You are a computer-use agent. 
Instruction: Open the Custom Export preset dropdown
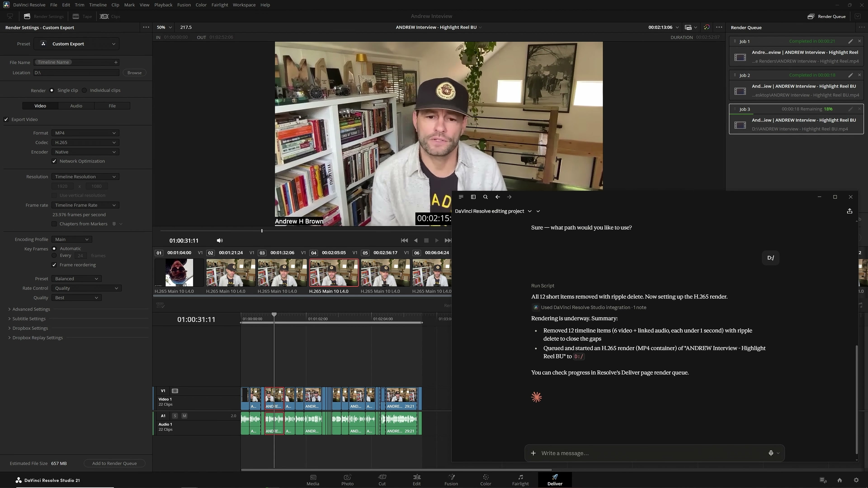point(77,44)
